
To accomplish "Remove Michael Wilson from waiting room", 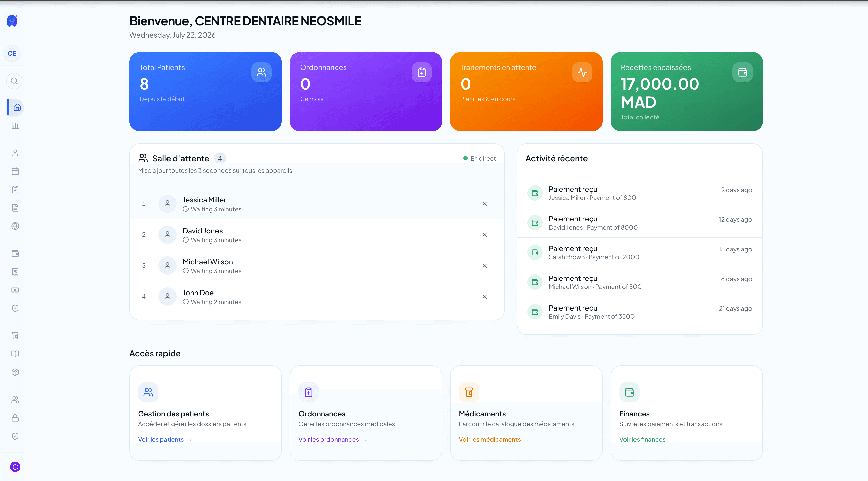I will pyautogui.click(x=485, y=266).
